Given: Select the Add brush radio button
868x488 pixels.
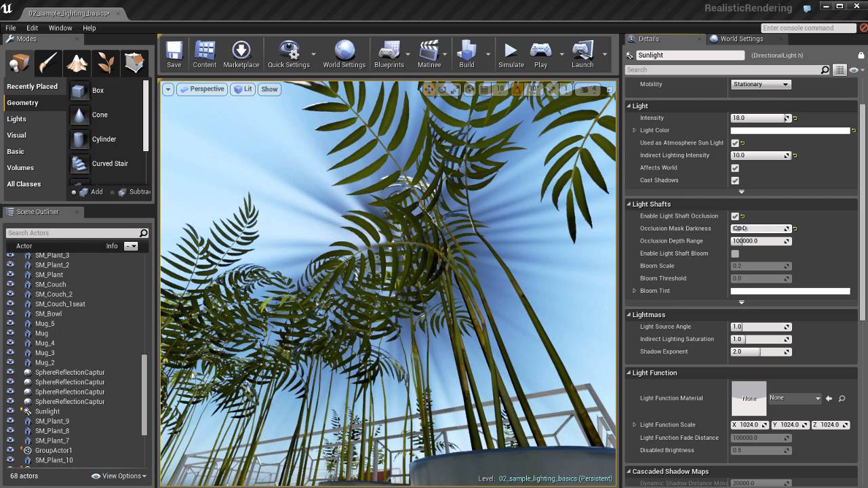Looking at the screenshot, I should click(x=74, y=192).
